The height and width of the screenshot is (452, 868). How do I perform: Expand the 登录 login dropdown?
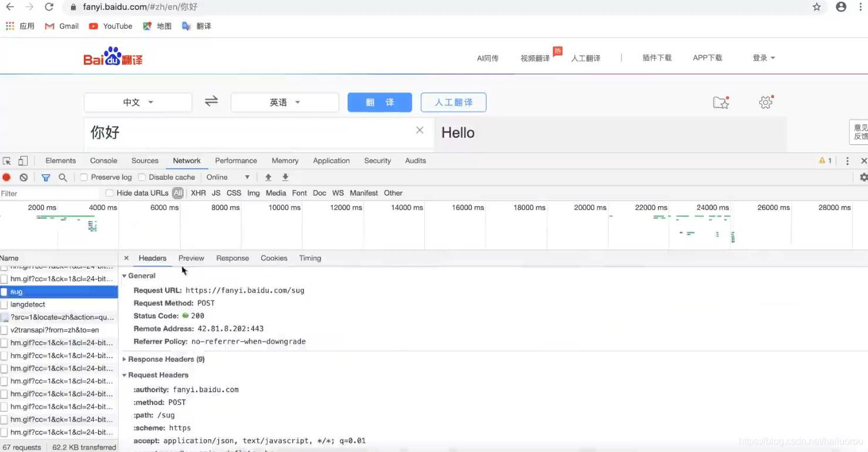click(x=764, y=58)
